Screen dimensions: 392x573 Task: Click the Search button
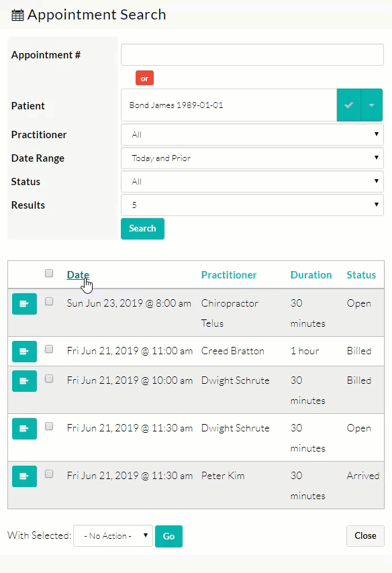142,229
